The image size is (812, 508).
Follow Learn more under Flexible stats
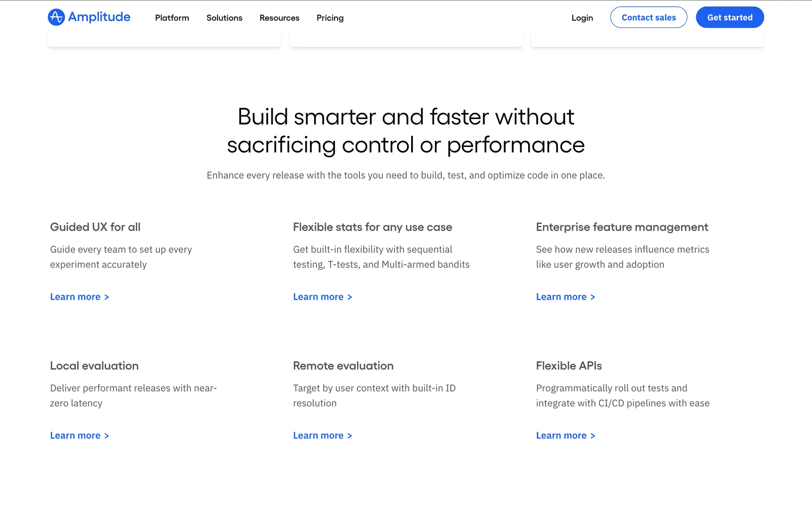322,297
